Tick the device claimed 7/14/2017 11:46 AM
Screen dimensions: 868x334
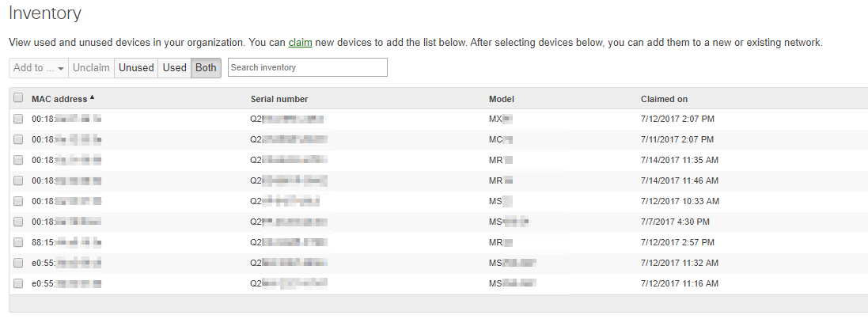(x=18, y=180)
